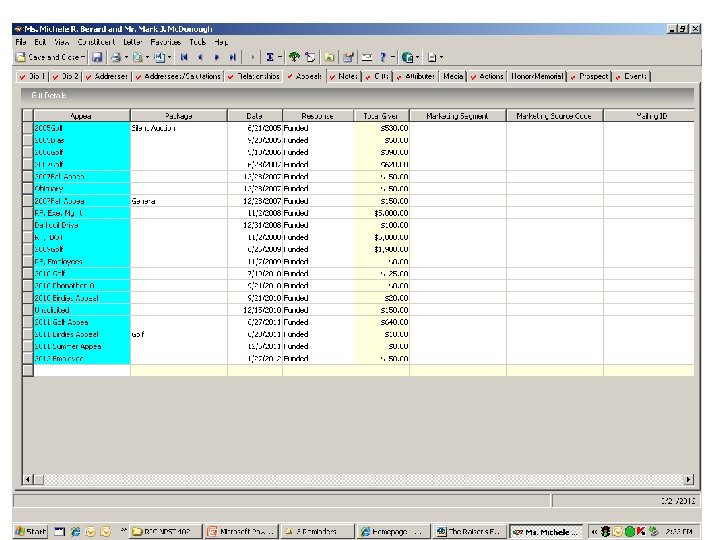
Task: Click the Package column header
Action: point(179,116)
